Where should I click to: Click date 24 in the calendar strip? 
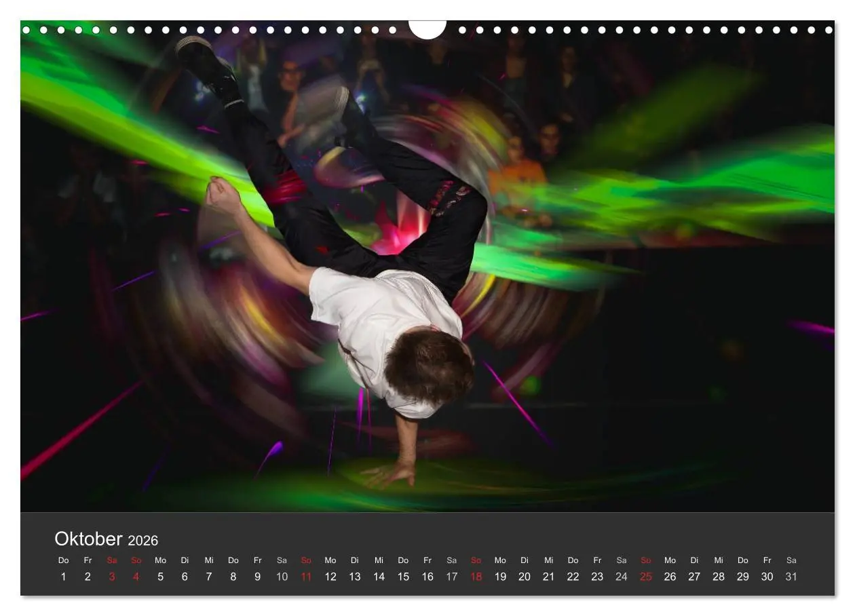click(622, 577)
